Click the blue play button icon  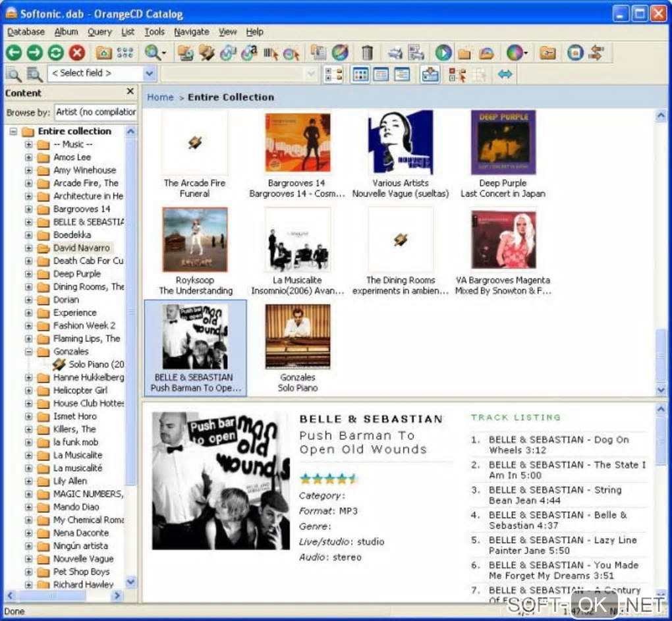pyautogui.click(x=443, y=53)
